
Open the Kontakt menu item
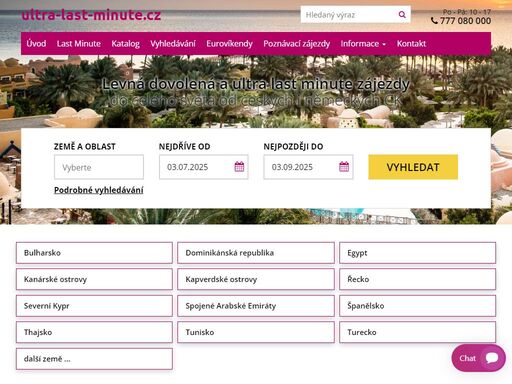[x=411, y=44]
